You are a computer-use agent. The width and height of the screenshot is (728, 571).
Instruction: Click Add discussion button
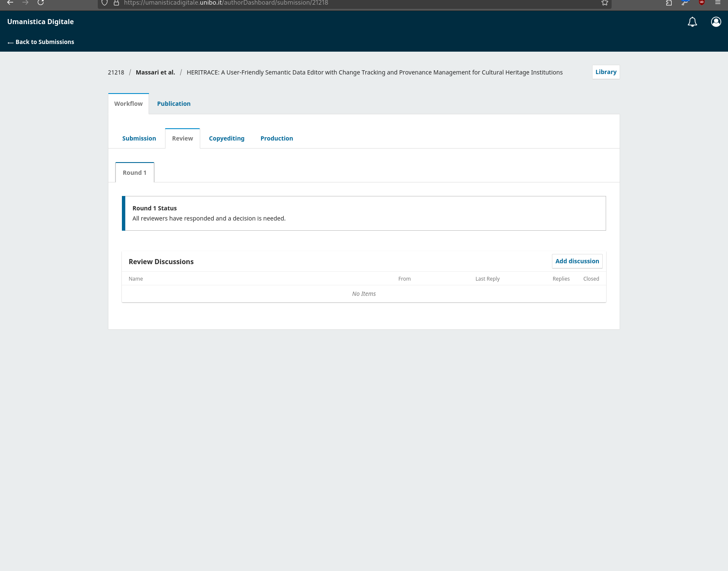(x=577, y=261)
